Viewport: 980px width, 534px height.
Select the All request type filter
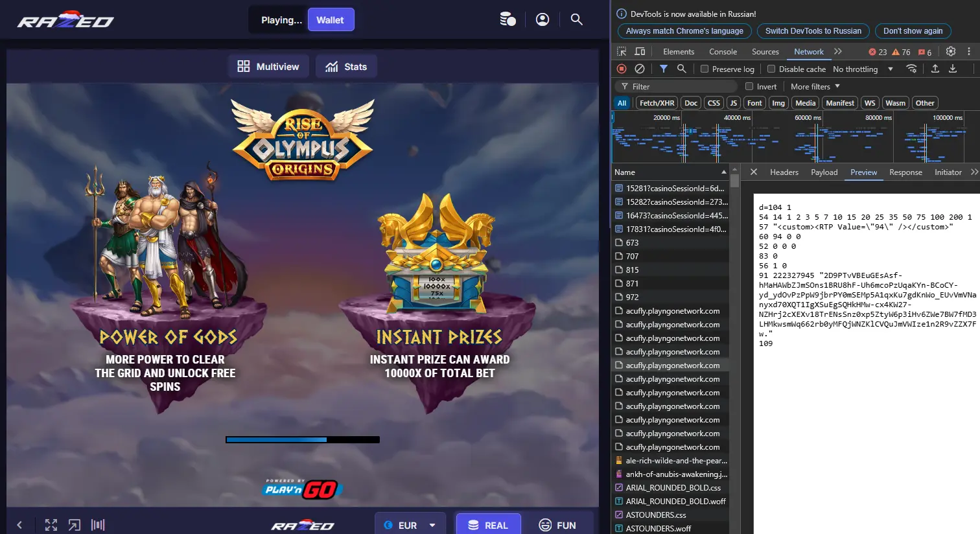[622, 103]
